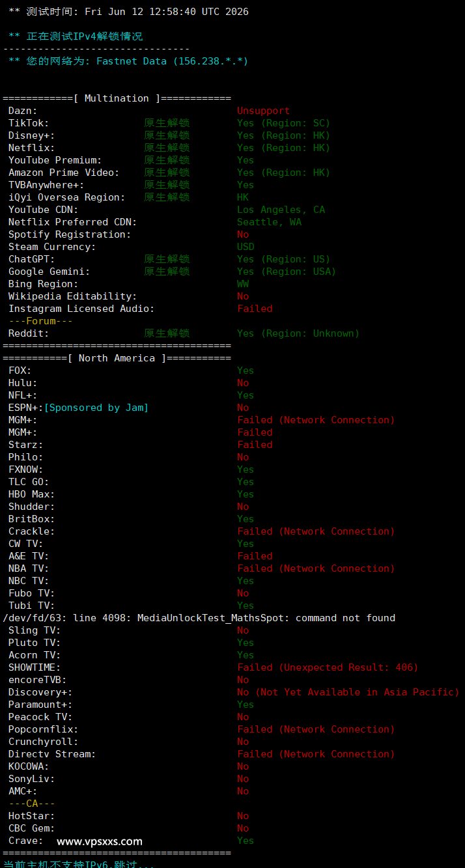Click the 'Disney+:' label
The image size is (465, 868).
tap(31, 135)
